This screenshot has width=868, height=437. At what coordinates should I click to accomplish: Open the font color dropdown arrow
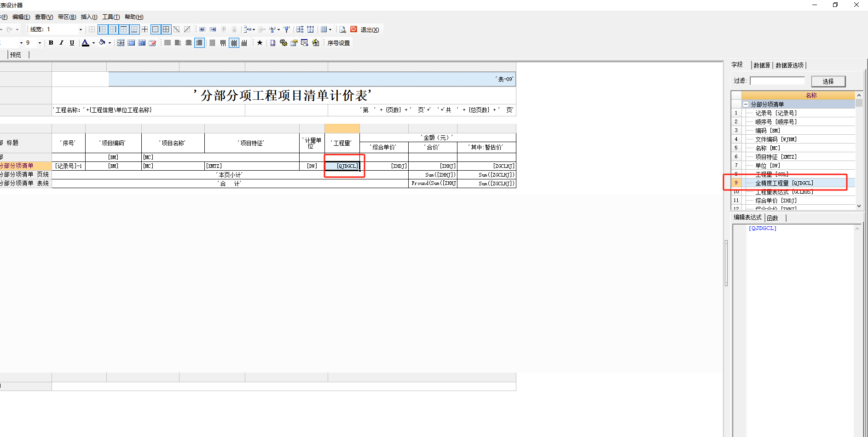[93, 43]
